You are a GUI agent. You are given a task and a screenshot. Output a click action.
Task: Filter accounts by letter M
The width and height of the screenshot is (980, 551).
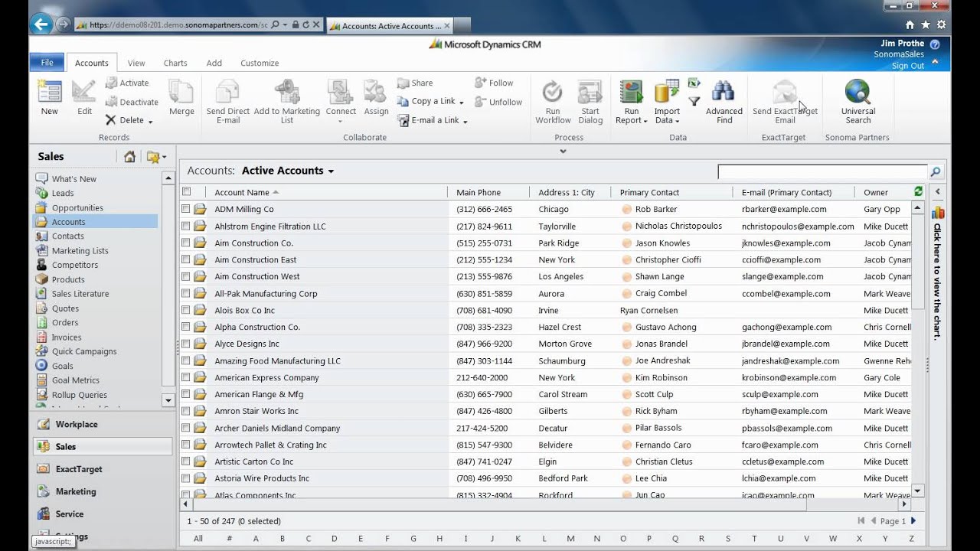tap(570, 538)
